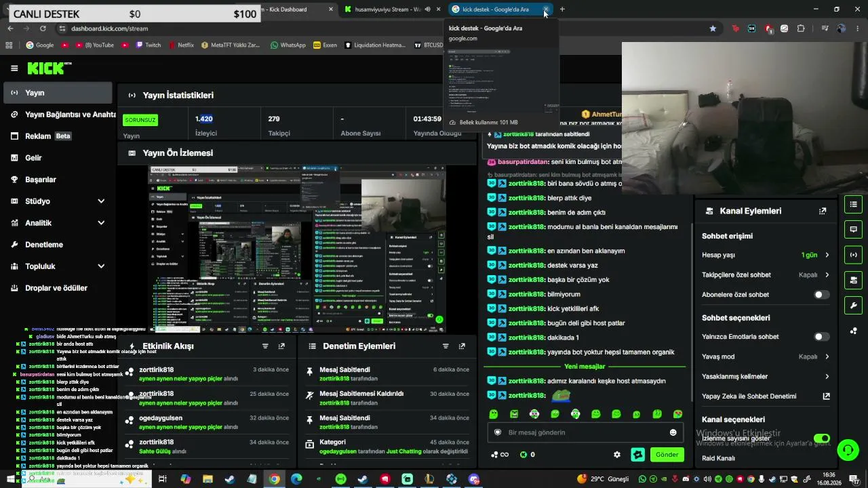This screenshot has width=868, height=488.
Task: Open the Yapay Zeka ile Sohbet Denetimi external link icon
Action: 826,396
